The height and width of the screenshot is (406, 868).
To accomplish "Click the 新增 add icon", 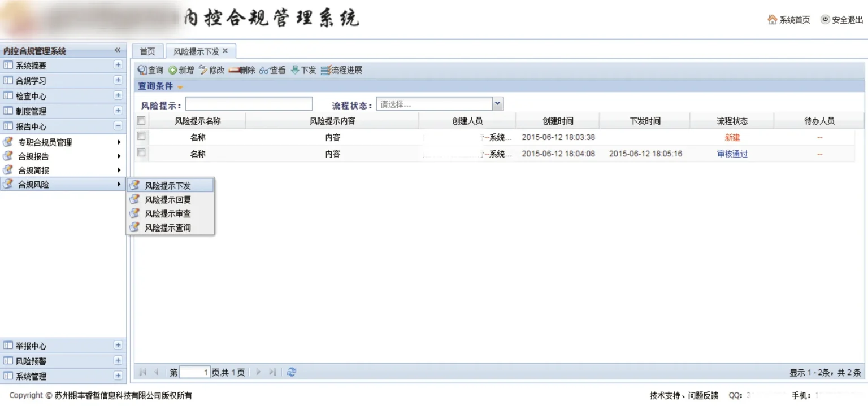I will coord(173,71).
